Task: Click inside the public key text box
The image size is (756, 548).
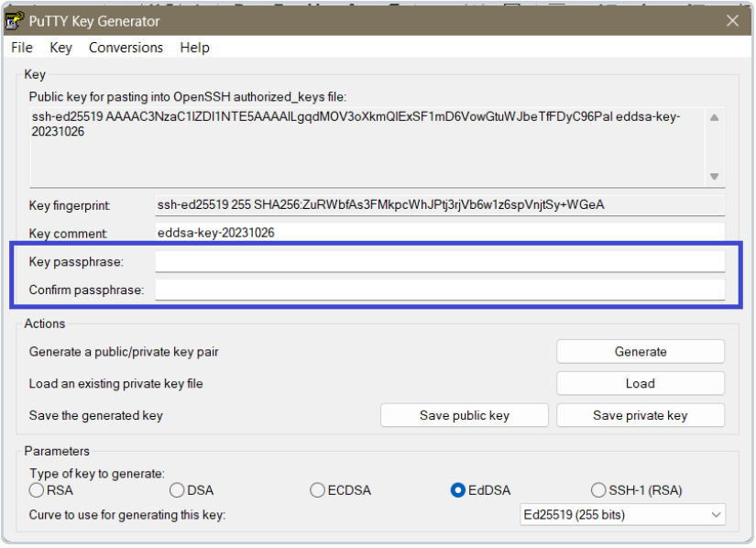Action: tap(367, 147)
